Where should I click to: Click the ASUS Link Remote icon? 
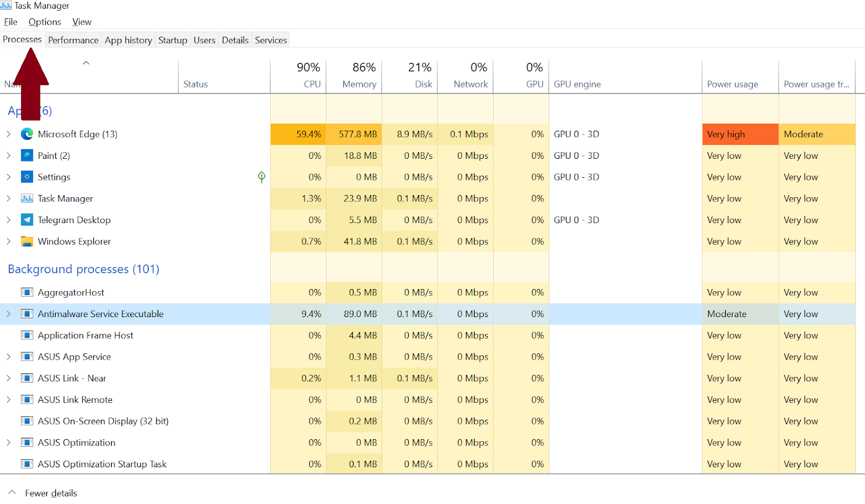27,400
